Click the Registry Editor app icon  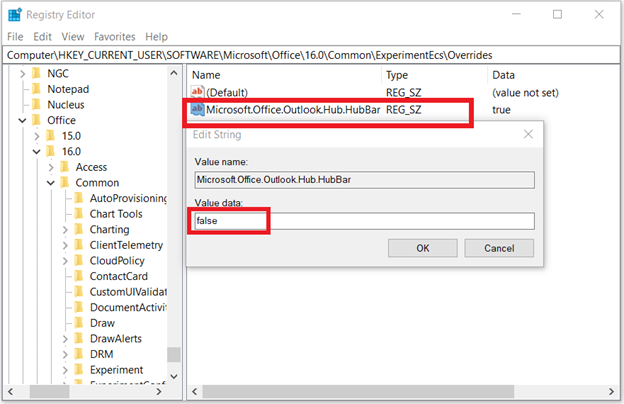pyautogui.click(x=15, y=15)
